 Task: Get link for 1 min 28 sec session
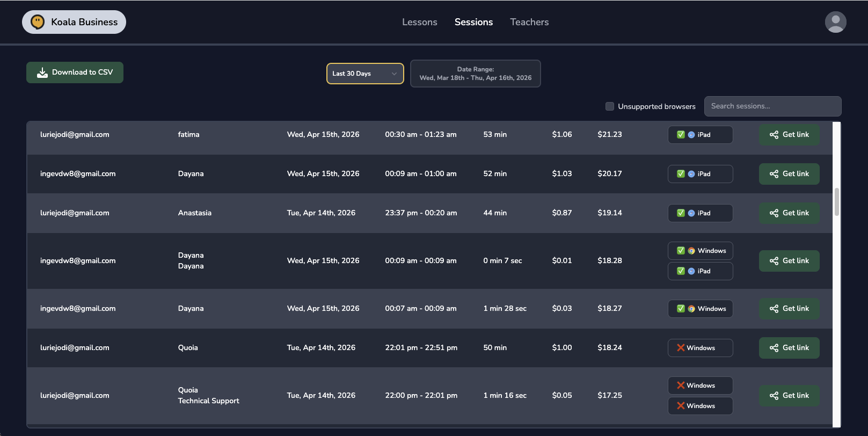pos(789,309)
